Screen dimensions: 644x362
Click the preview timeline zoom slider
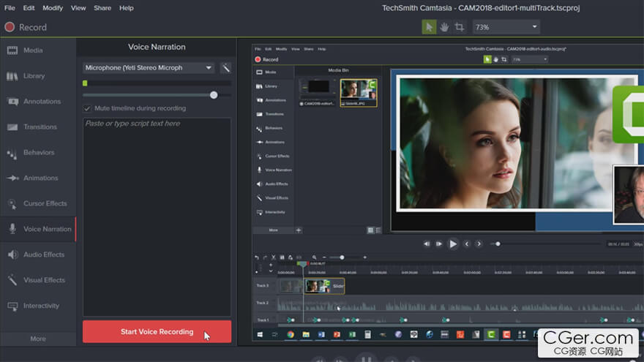[342, 257]
